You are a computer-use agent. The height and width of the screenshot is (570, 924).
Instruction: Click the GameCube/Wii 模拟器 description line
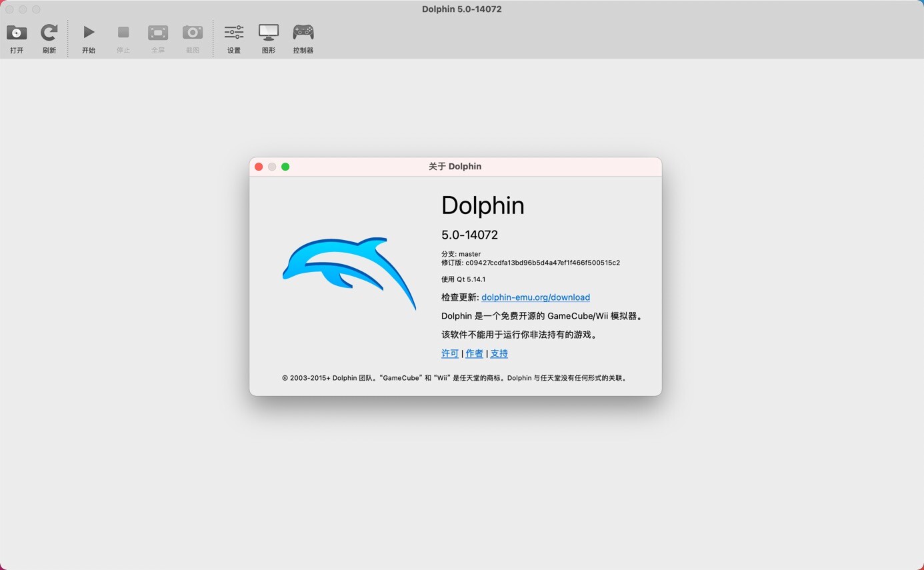[x=543, y=316]
